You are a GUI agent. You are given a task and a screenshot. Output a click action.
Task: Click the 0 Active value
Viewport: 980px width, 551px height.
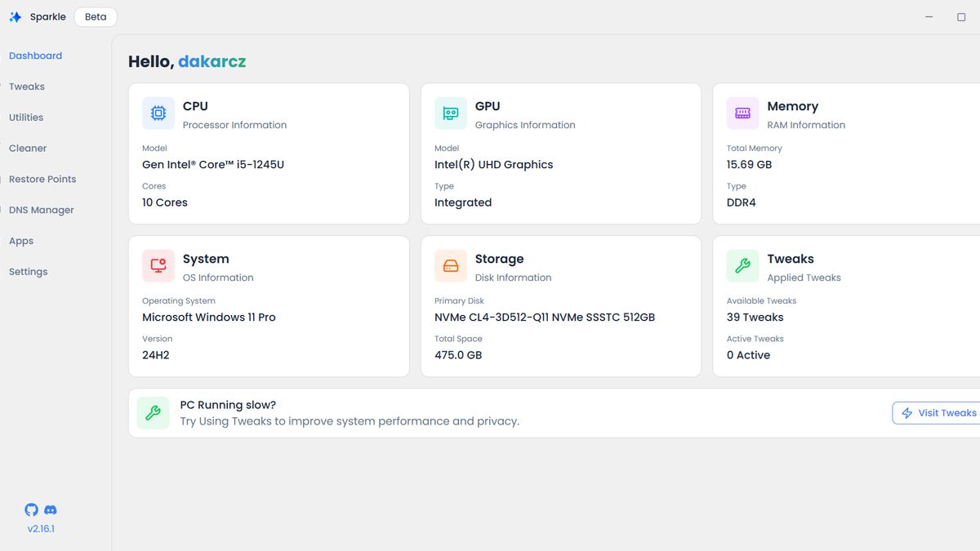(749, 355)
